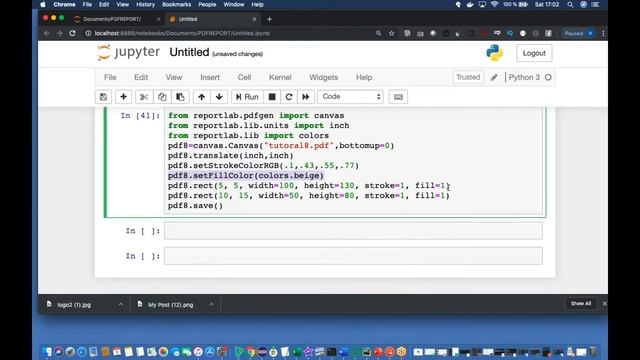The image size is (640, 360).
Task: Open the Insert menu
Action: click(x=210, y=77)
